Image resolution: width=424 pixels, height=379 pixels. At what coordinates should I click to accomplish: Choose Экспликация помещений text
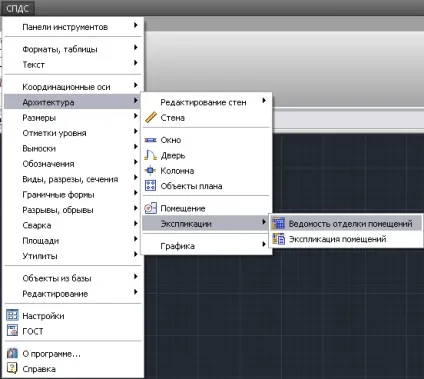[x=337, y=239]
